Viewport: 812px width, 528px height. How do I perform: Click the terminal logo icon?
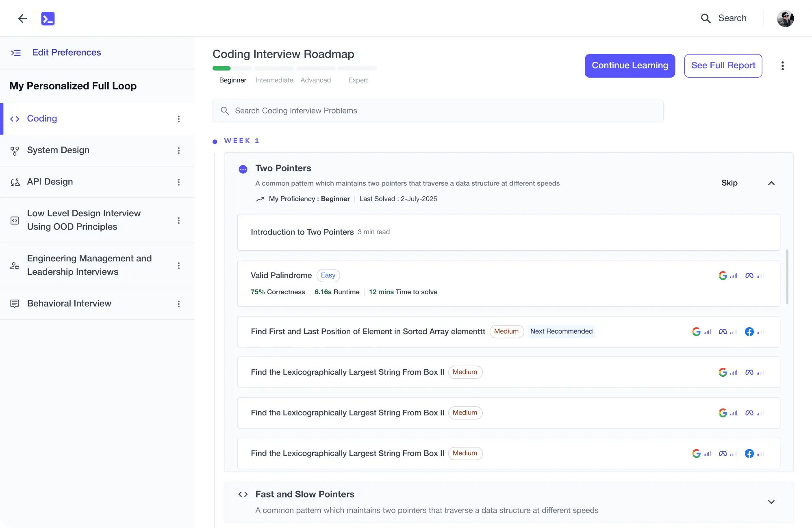(48, 18)
